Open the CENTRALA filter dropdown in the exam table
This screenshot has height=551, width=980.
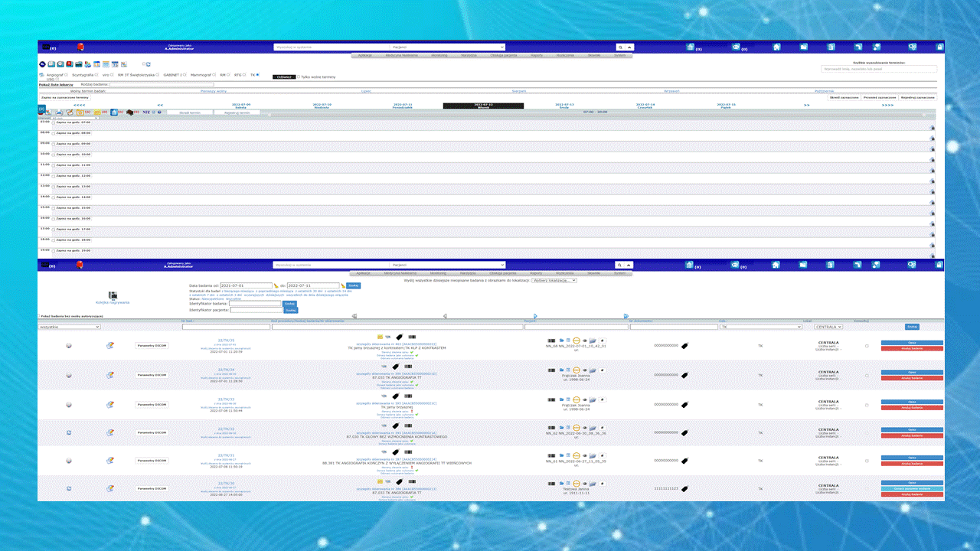tap(828, 327)
